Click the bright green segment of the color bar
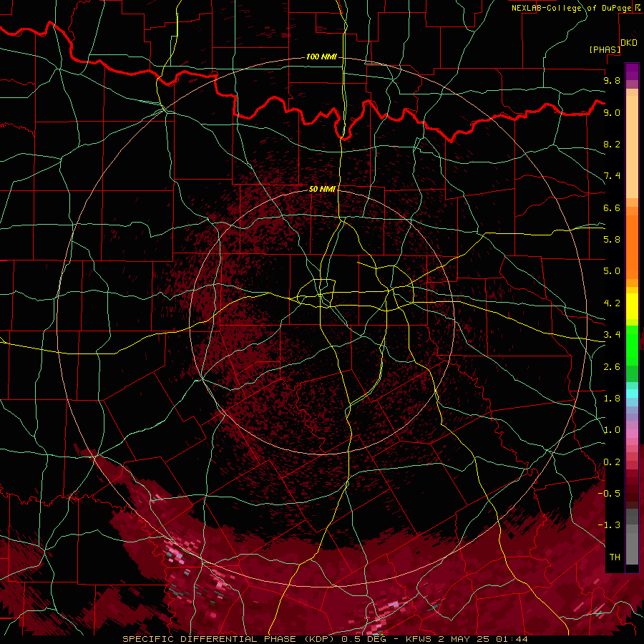 click(x=632, y=345)
